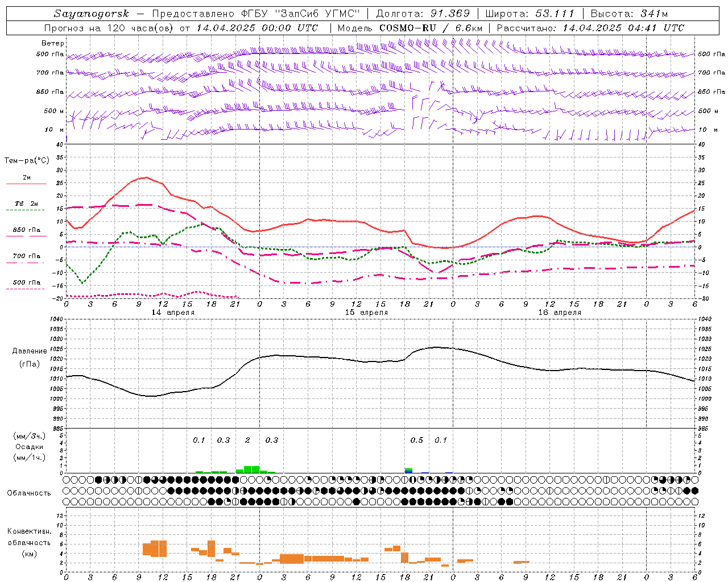Click the blue precipitation bar segment
Viewport: 728px width, 582px height.
pyautogui.click(x=408, y=472)
